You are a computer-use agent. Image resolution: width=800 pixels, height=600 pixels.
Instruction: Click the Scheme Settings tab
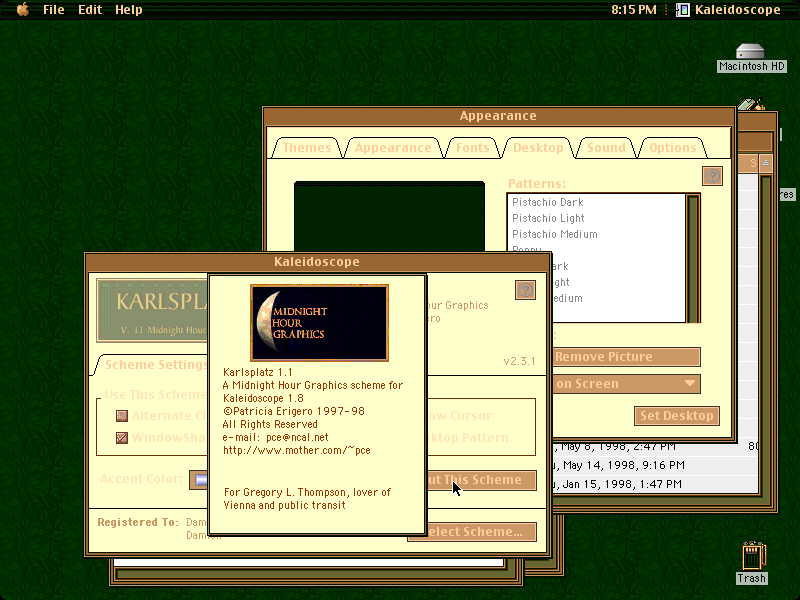tap(153, 365)
